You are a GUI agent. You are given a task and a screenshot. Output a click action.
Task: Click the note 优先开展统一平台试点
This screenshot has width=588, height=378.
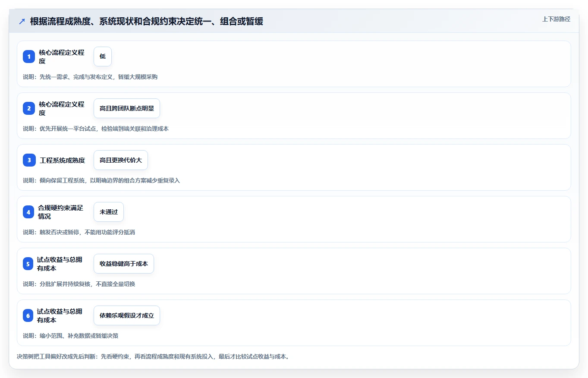click(x=96, y=129)
